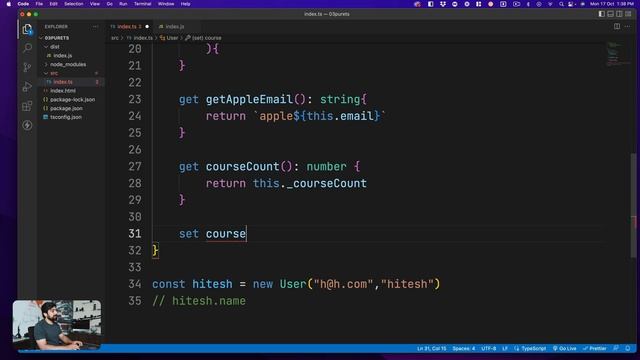Click Wi-Fi icon in macOS menu bar
640x360 pixels.
[x=550, y=4]
